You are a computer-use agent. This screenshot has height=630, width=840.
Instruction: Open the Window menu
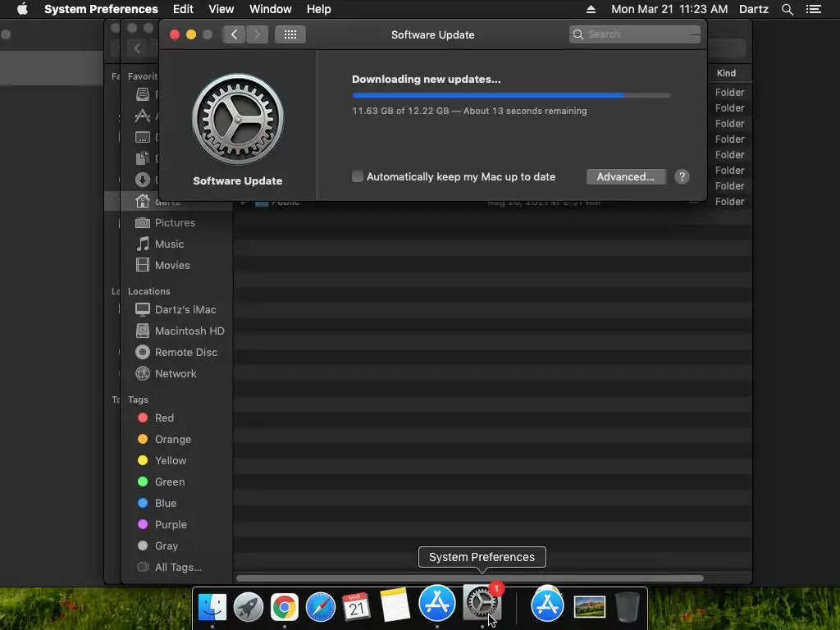tap(271, 9)
